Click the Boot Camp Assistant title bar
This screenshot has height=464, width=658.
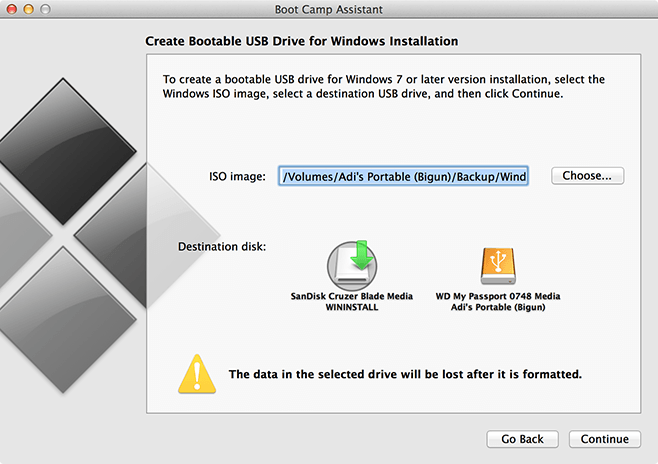point(329,9)
